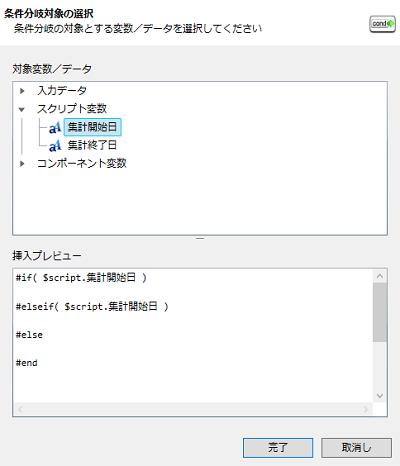Click the preview vertical scrollbar thumb
The image size is (400, 466).
[380, 312]
